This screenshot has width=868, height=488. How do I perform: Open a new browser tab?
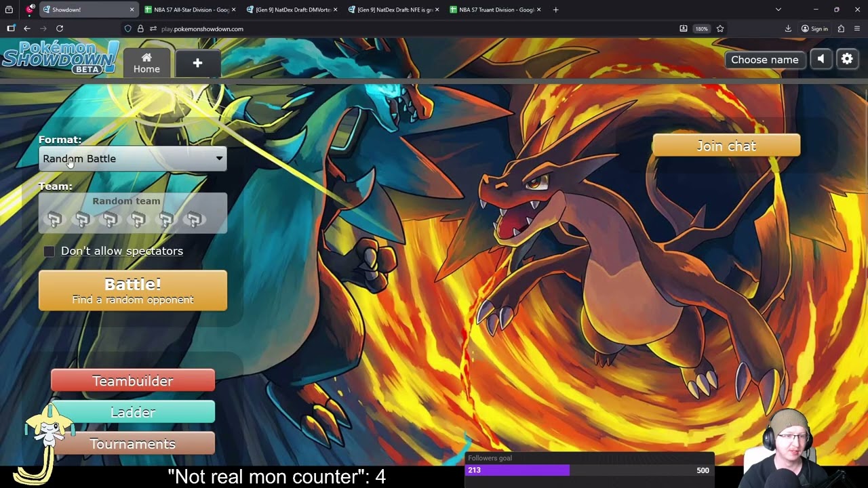click(555, 9)
